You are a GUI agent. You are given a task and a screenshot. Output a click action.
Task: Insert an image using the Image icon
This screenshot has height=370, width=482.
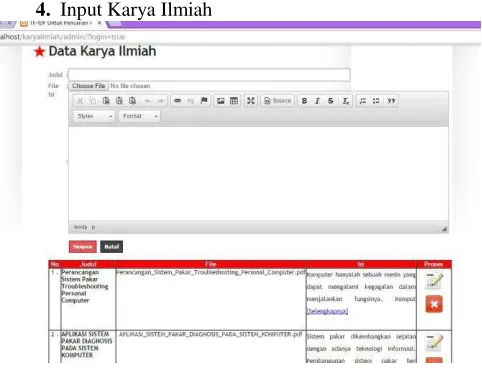tap(221, 101)
